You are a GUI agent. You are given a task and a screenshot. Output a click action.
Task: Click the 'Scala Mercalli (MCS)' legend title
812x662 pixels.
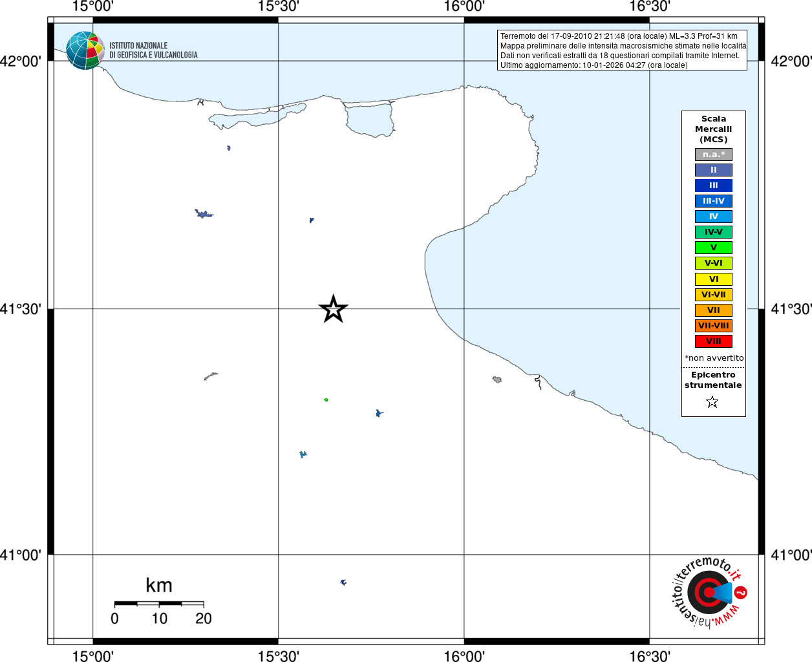pos(714,129)
